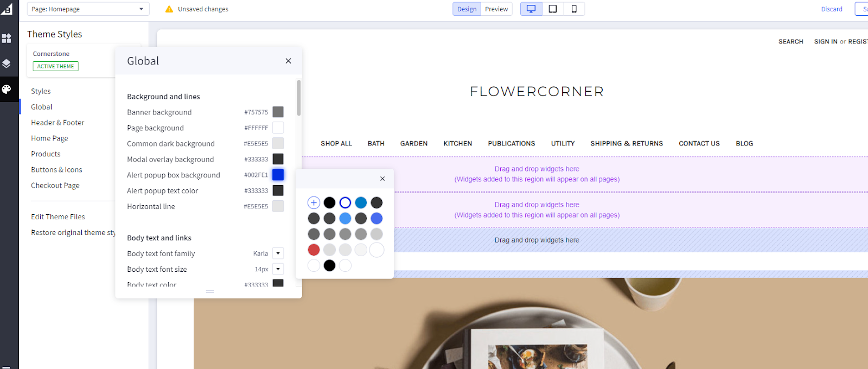Open the GARDEN navigation item

pyautogui.click(x=414, y=144)
